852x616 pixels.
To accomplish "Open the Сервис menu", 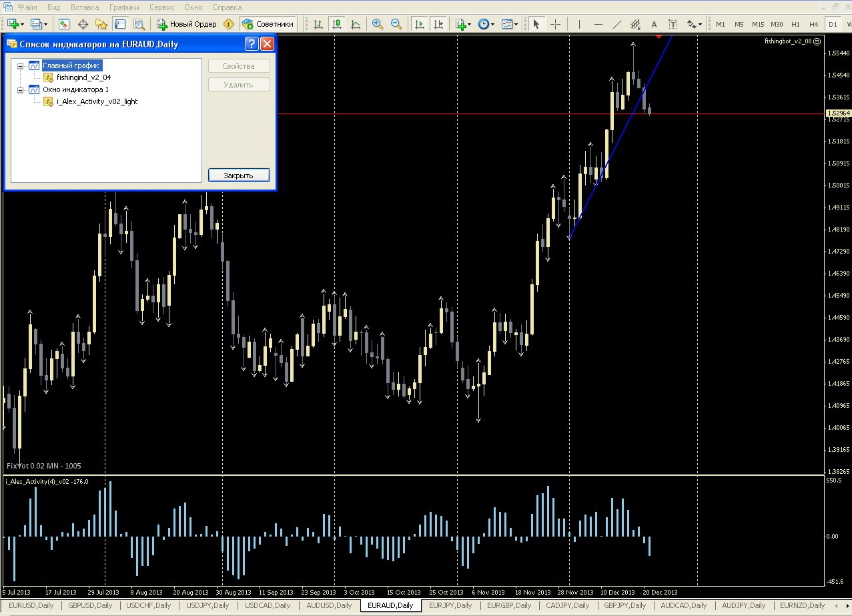I will tap(162, 7).
